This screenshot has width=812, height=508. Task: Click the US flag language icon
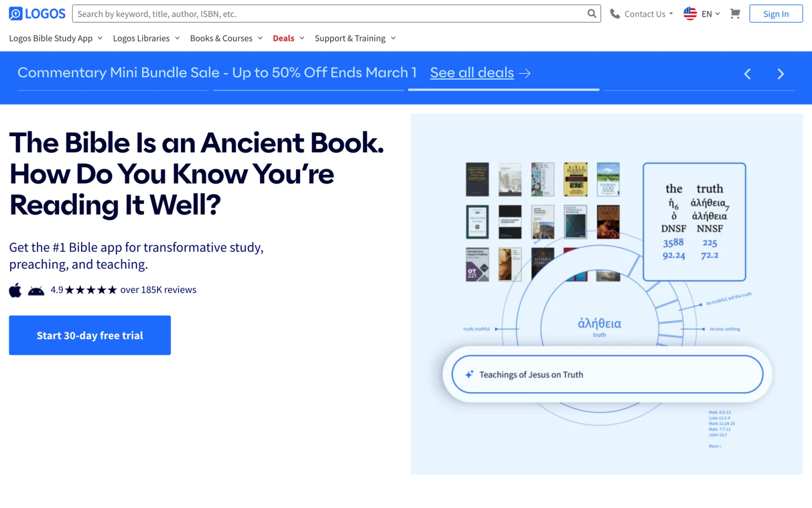690,14
